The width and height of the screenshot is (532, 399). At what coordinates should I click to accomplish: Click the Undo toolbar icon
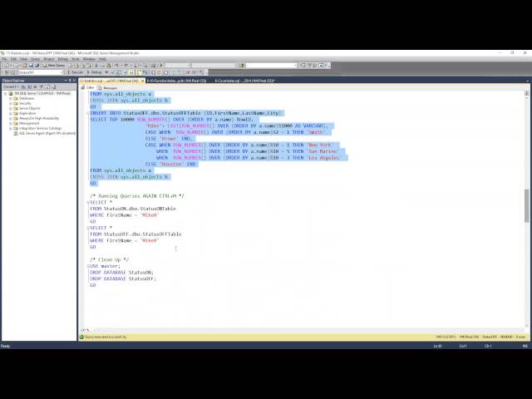[116, 65]
